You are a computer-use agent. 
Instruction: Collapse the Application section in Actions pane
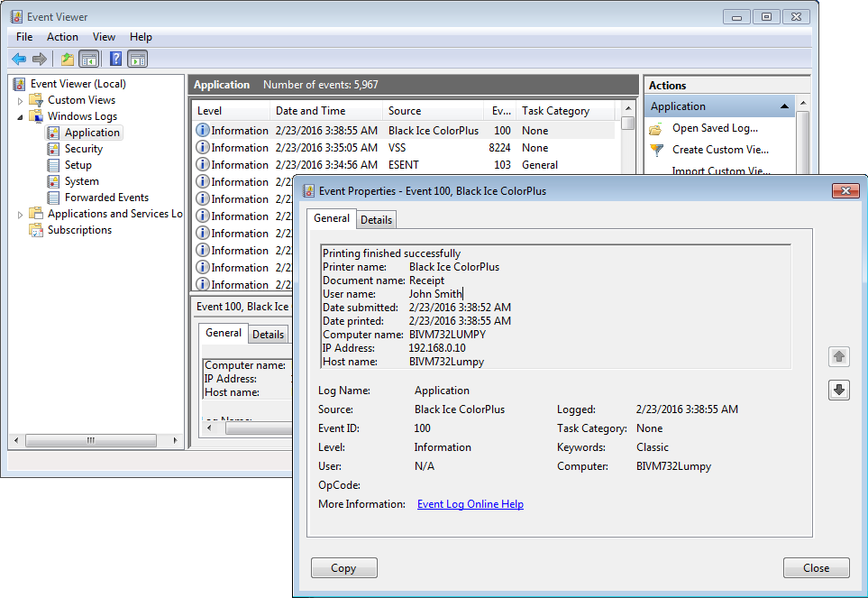785,106
